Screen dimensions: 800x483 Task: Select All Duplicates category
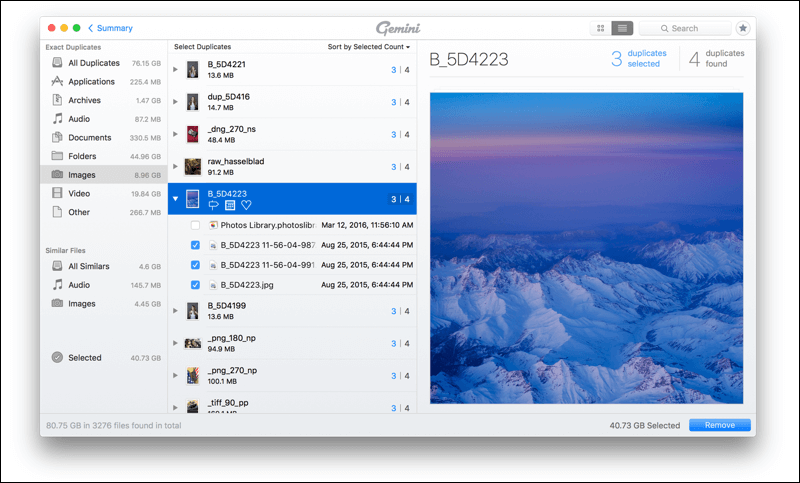pos(104,63)
